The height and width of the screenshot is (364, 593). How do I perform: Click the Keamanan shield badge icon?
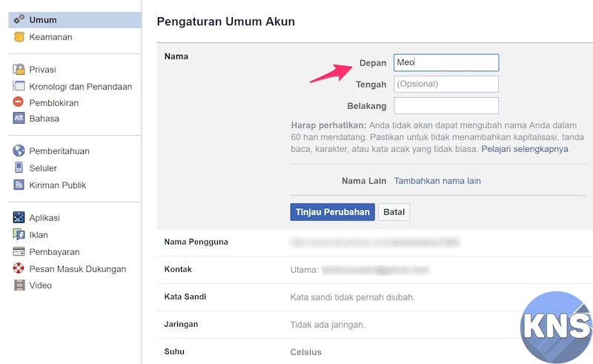pos(19,36)
